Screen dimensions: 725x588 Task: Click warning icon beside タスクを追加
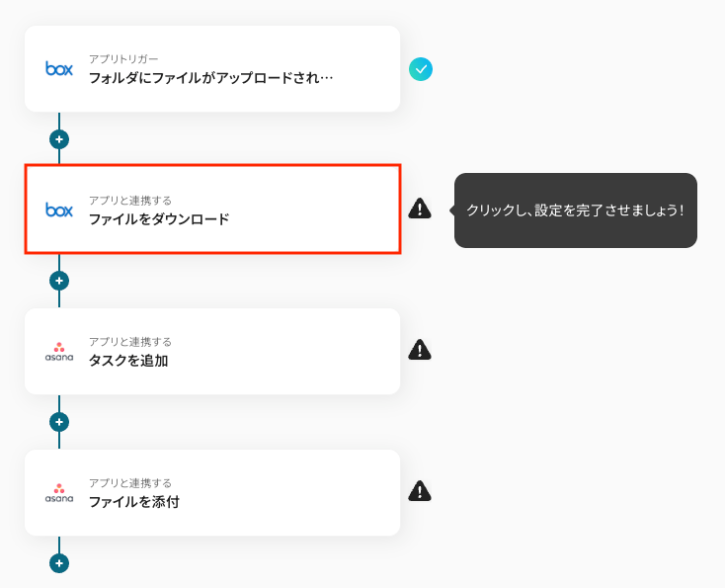click(420, 350)
